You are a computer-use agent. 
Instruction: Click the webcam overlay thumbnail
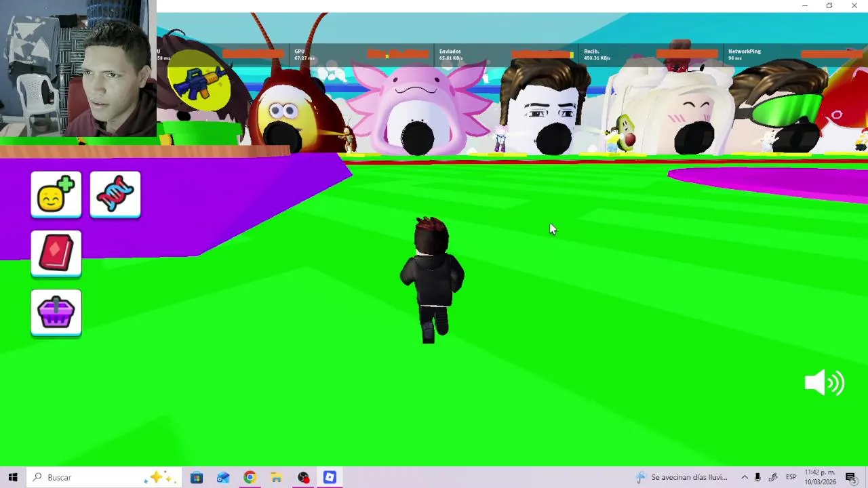78,68
